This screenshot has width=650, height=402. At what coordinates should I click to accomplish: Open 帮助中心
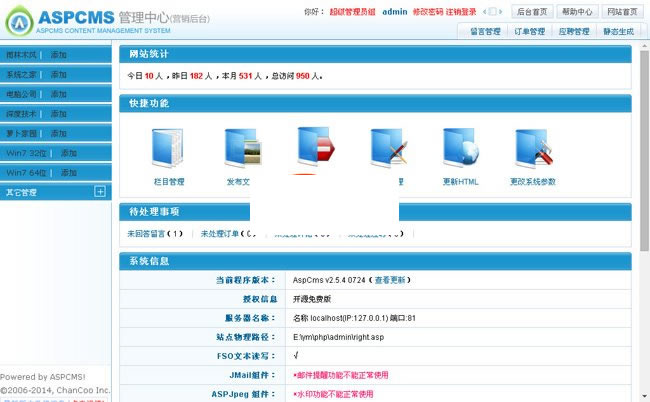pos(577,12)
